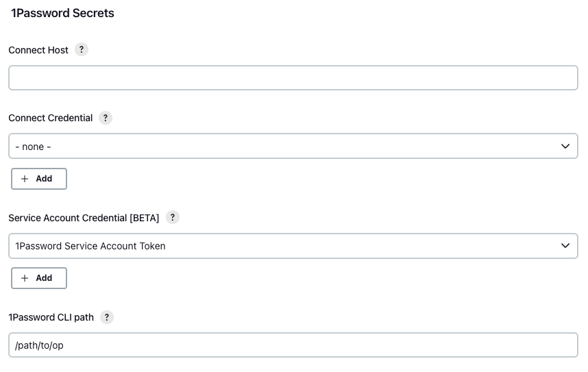Expand the '- none -' Connect Credential dropdown
The width and height of the screenshot is (588, 372).
[293, 147]
